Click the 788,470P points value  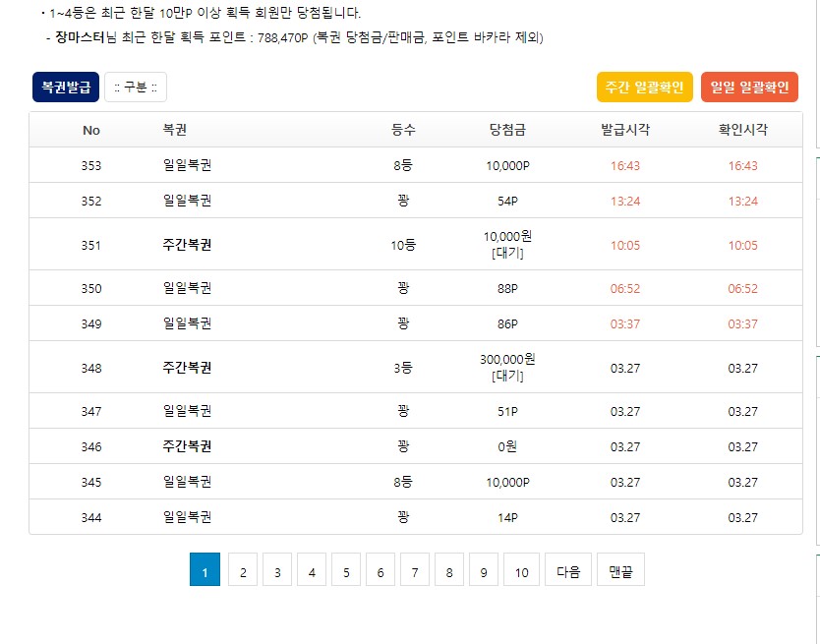point(282,37)
